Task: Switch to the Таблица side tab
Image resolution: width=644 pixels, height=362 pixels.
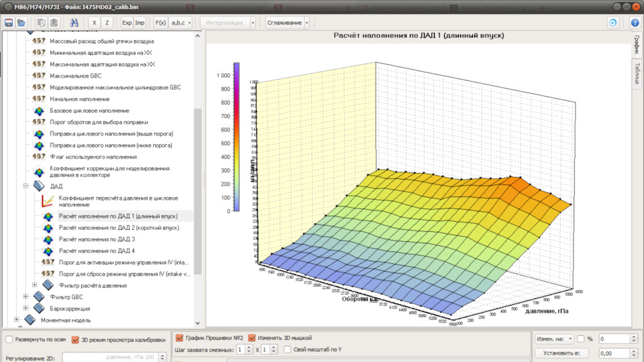Action: (637, 74)
